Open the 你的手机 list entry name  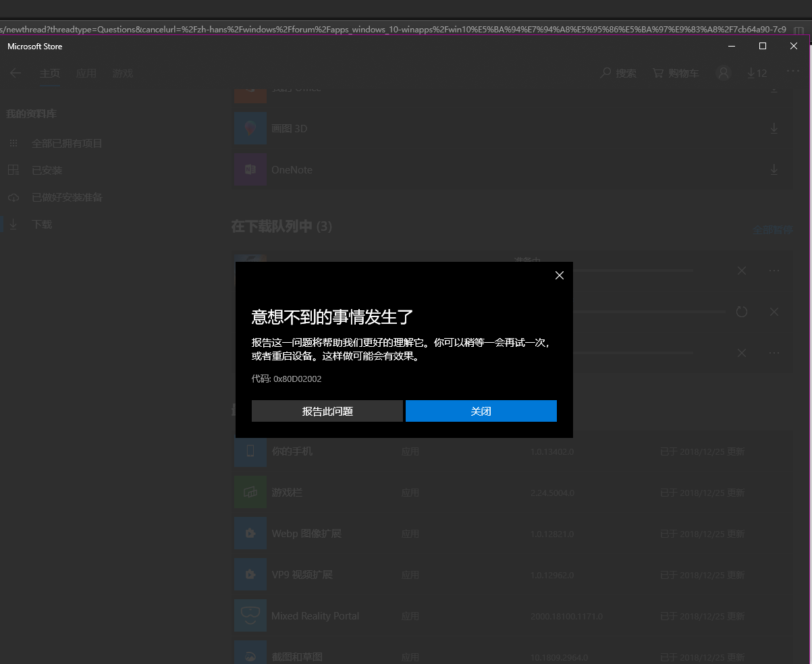292,451
